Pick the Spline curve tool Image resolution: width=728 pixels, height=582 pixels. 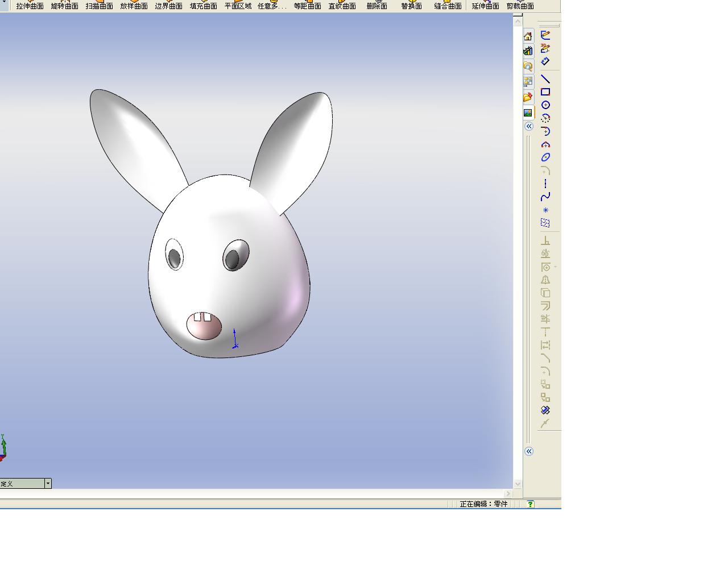pos(545,197)
